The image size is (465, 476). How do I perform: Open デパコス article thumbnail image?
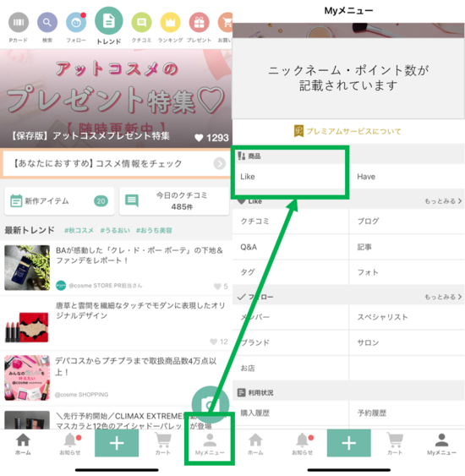(x=27, y=378)
